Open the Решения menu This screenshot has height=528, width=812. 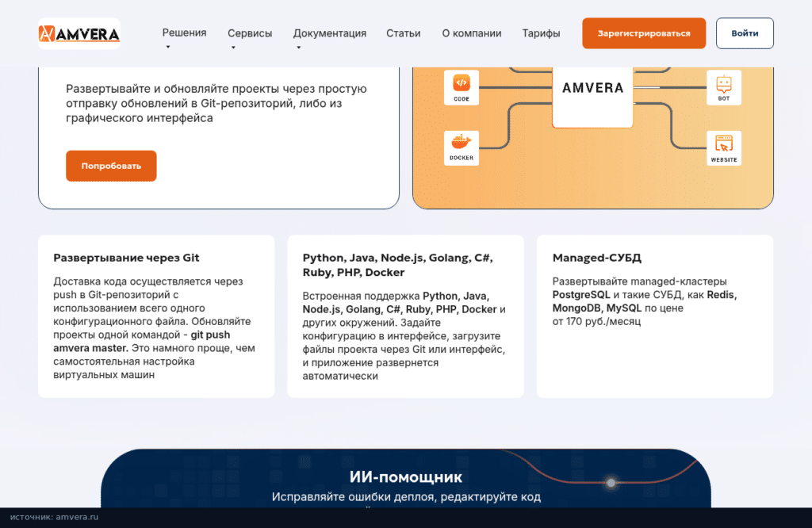click(184, 33)
